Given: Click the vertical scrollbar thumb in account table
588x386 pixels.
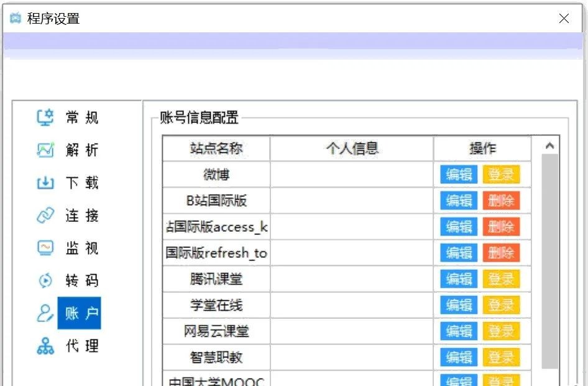Looking at the screenshot, I should coord(549,261).
